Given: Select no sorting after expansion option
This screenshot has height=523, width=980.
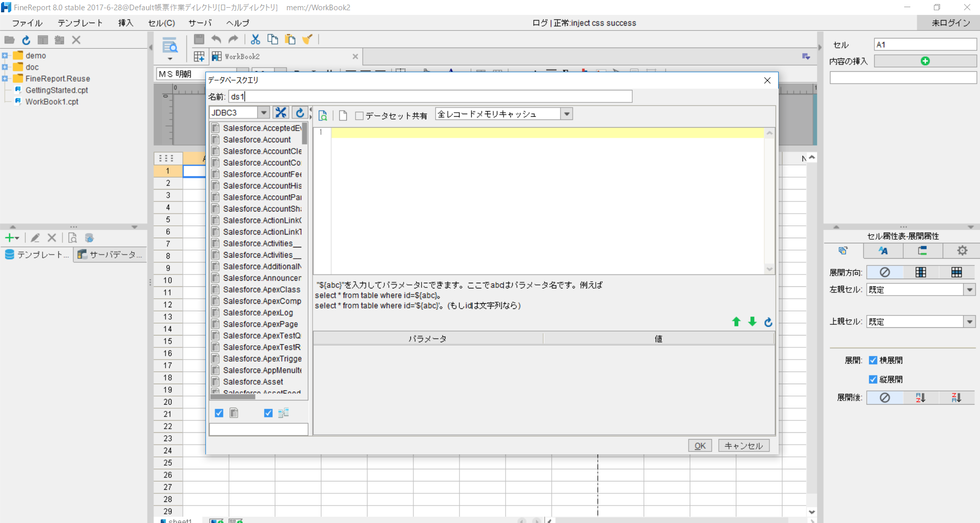Looking at the screenshot, I should coord(885,398).
